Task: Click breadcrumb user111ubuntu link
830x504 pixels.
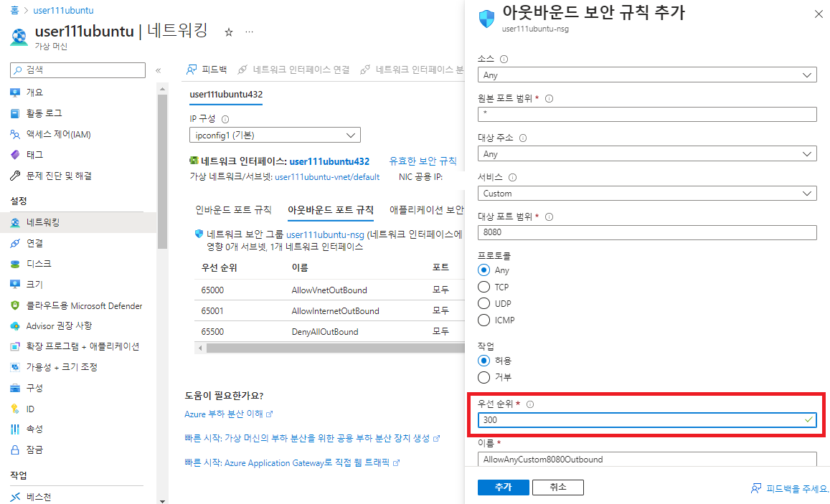Action: (x=64, y=10)
